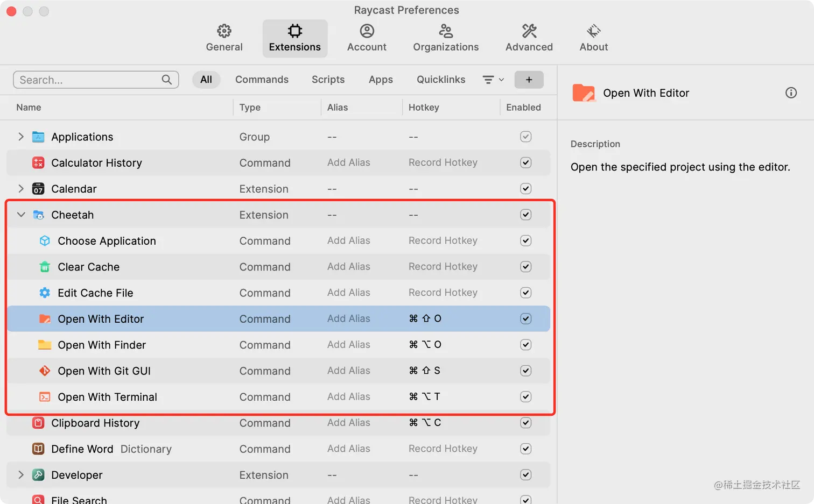Image resolution: width=814 pixels, height=504 pixels.
Task: Click the Clipboard History hotkey field
Action: click(x=425, y=423)
